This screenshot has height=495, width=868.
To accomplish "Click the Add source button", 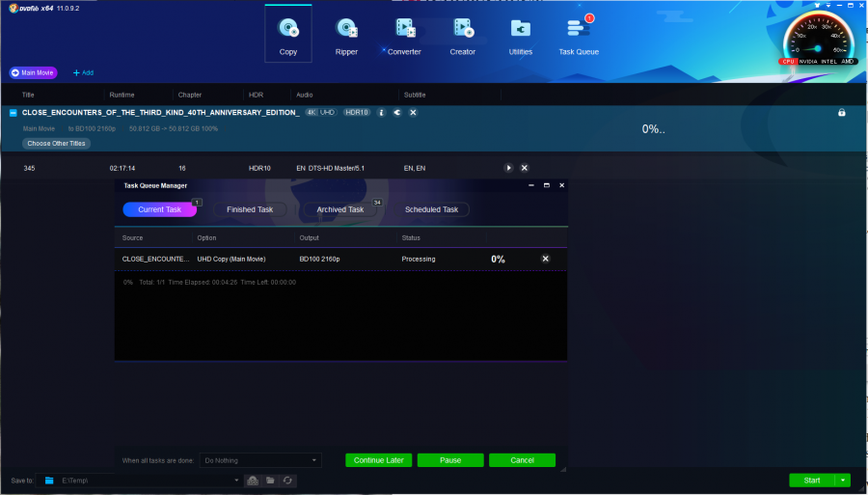I will click(x=84, y=72).
